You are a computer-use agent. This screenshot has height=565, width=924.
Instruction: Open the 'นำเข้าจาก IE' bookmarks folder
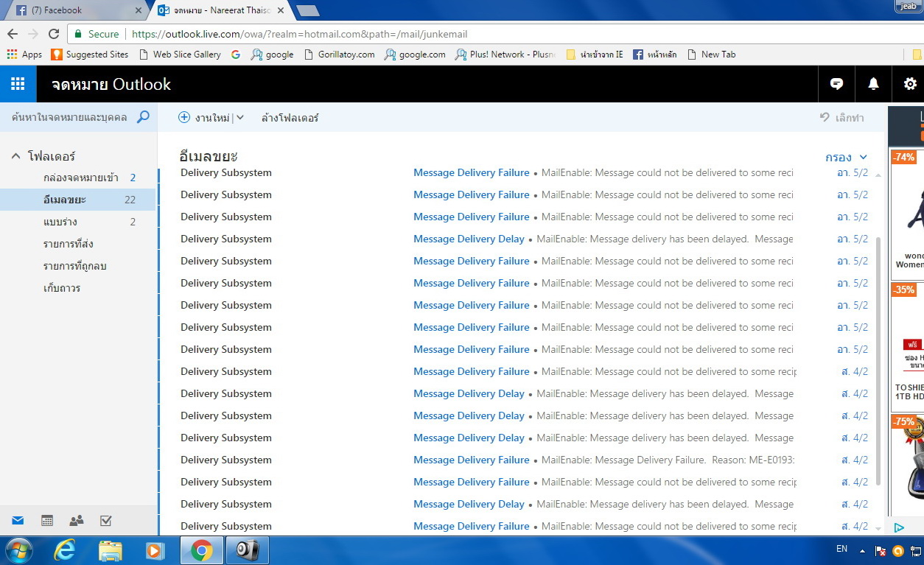coord(595,55)
